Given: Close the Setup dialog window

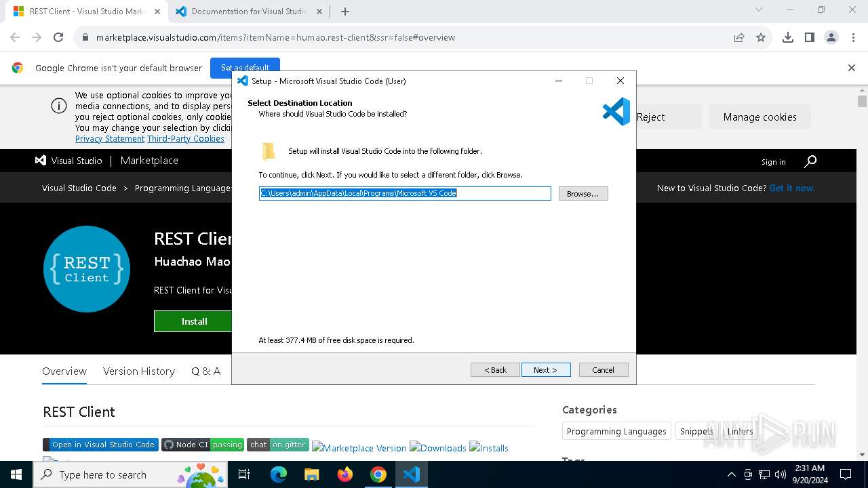Looking at the screenshot, I should tap(620, 81).
